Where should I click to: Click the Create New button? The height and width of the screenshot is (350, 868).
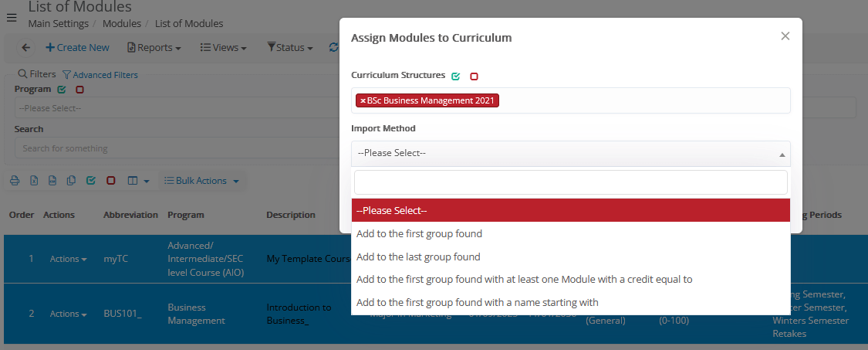click(x=78, y=48)
